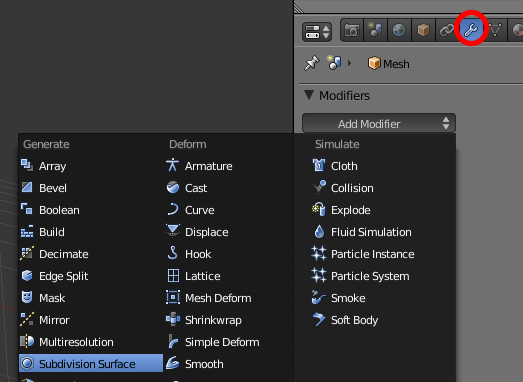This screenshot has height=382, width=523.
Task: Open the Object Constraints chain tab
Action: [447, 30]
